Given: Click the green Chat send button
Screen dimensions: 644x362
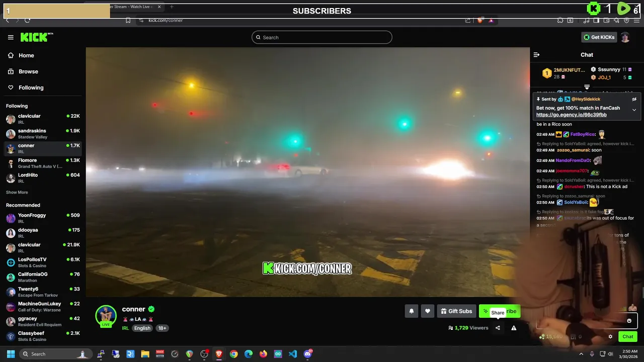Looking at the screenshot, I should tap(628, 337).
